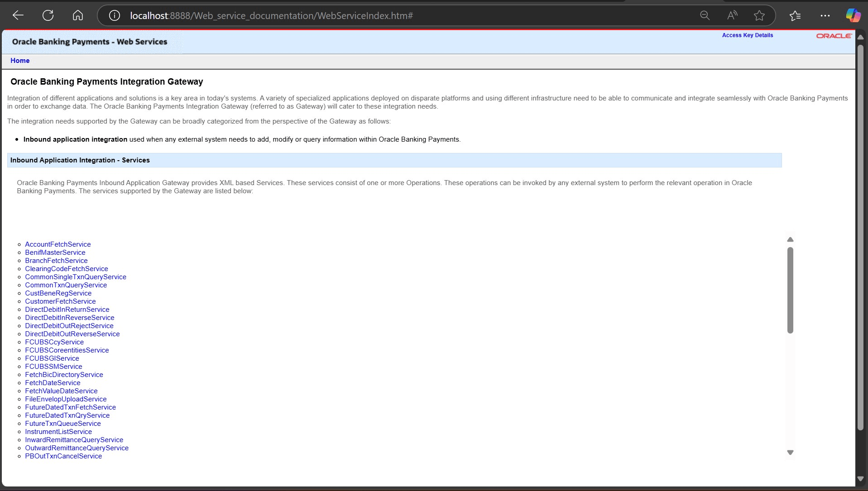Activate the Read Aloud icon
Image resolution: width=868 pixels, height=491 pixels.
pos(732,16)
